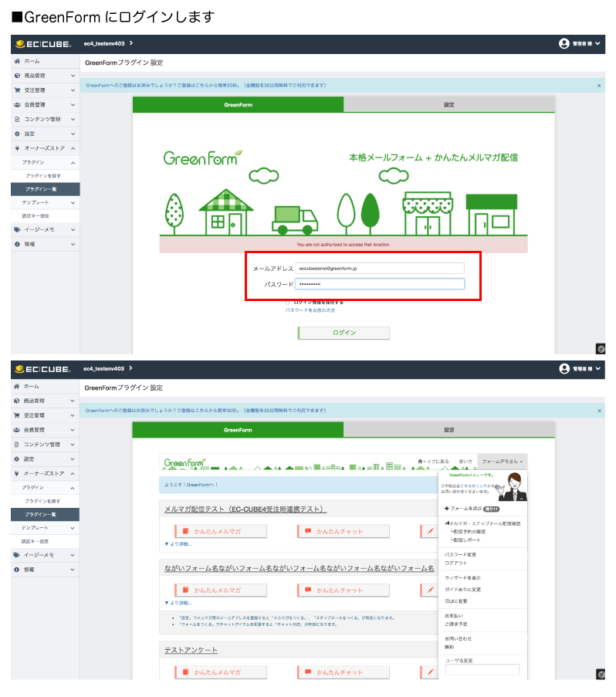The width and height of the screenshot is (616, 697).
Task: Choose パスワード変更 from the GreenForm menu
Action: coord(460,554)
